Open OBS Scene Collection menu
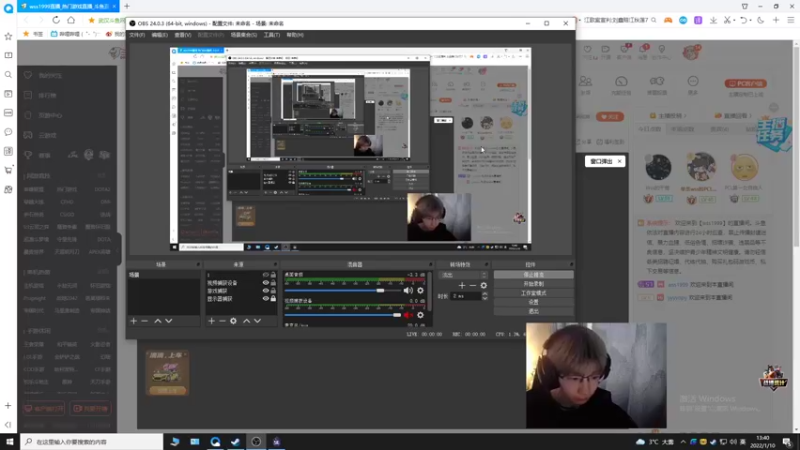This screenshot has height=450, width=800. coord(244,35)
